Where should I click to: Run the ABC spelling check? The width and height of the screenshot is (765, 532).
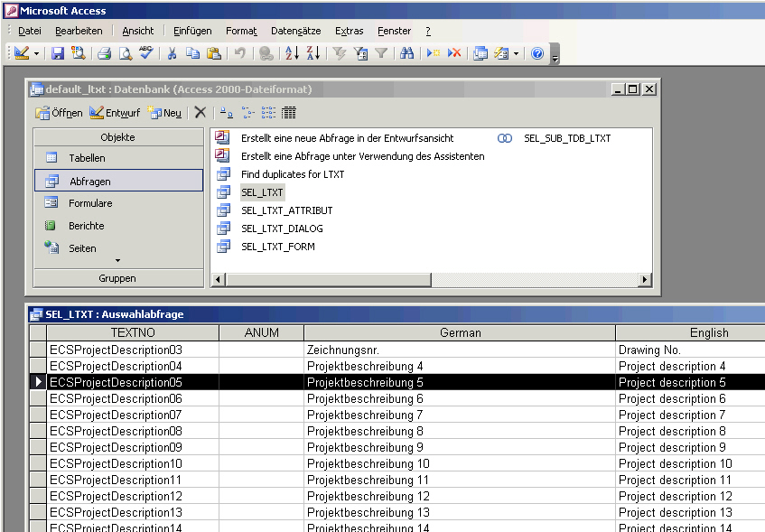[x=146, y=52]
